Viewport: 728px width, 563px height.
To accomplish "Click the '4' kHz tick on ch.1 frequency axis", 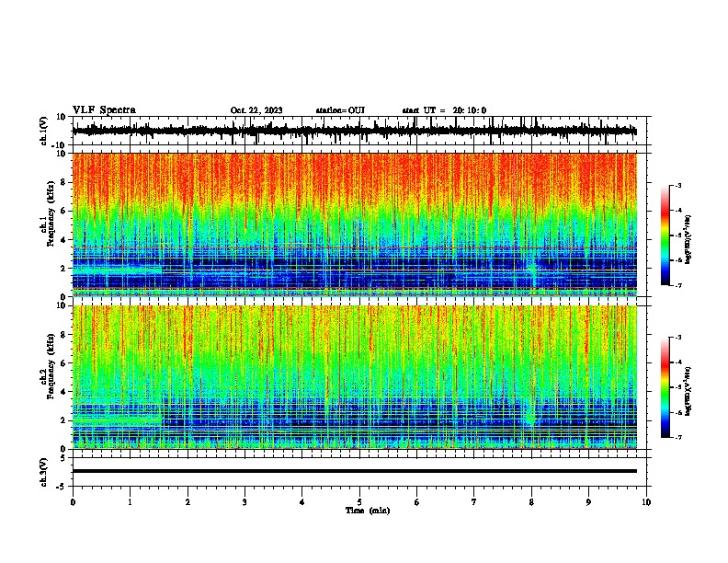I will [64, 240].
